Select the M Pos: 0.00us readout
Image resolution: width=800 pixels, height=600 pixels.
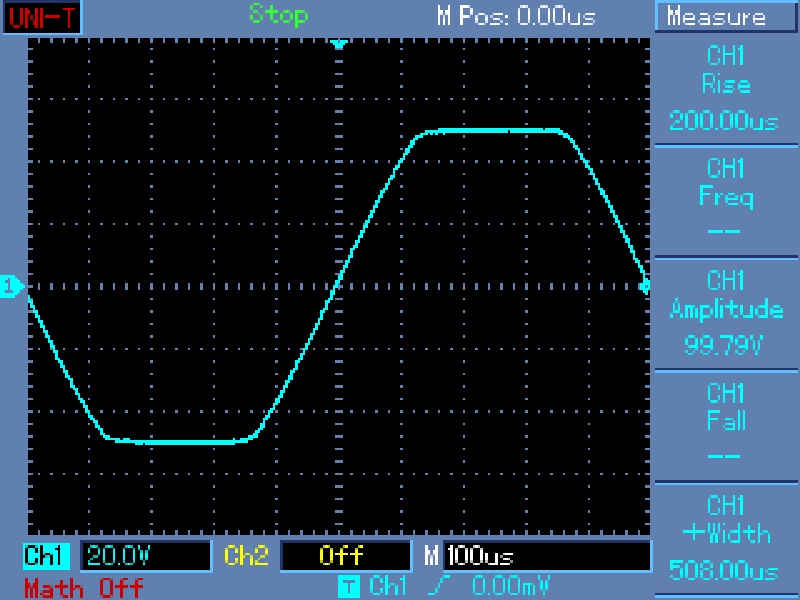click(516, 16)
